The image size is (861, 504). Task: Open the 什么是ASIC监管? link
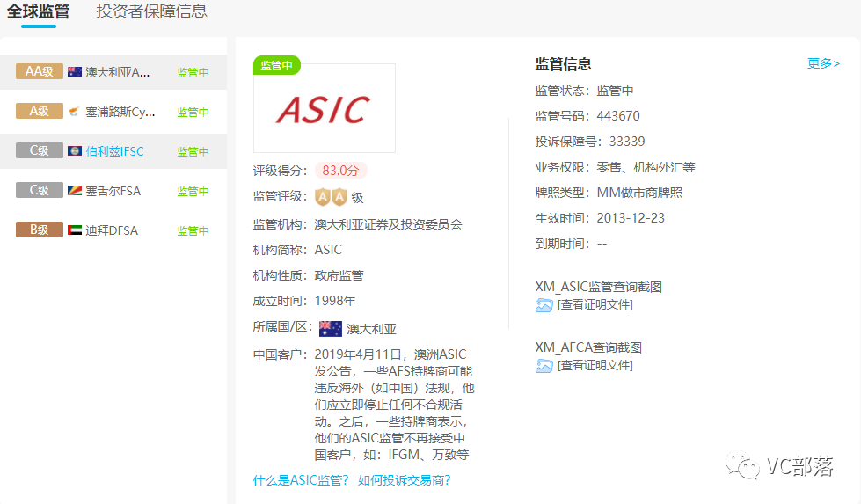301,480
